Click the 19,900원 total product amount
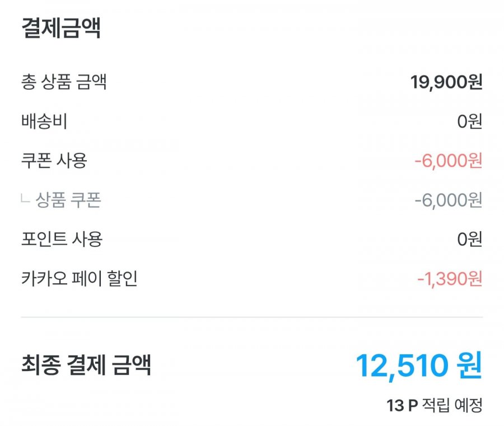This screenshot has width=504, height=426. click(x=446, y=82)
